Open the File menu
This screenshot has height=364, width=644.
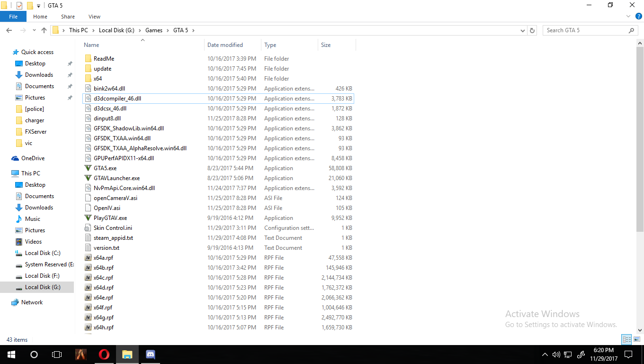tap(13, 17)
